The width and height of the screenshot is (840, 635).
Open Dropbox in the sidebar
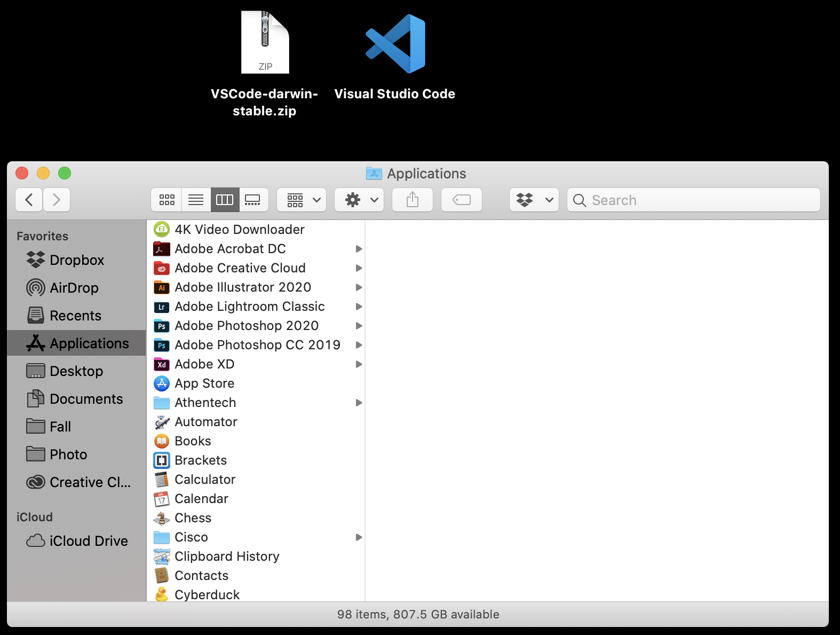76,260
